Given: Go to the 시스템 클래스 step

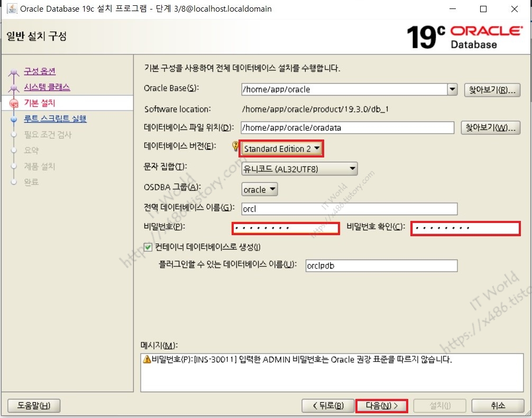Looking at the screenshot, I should coord(47,87).
